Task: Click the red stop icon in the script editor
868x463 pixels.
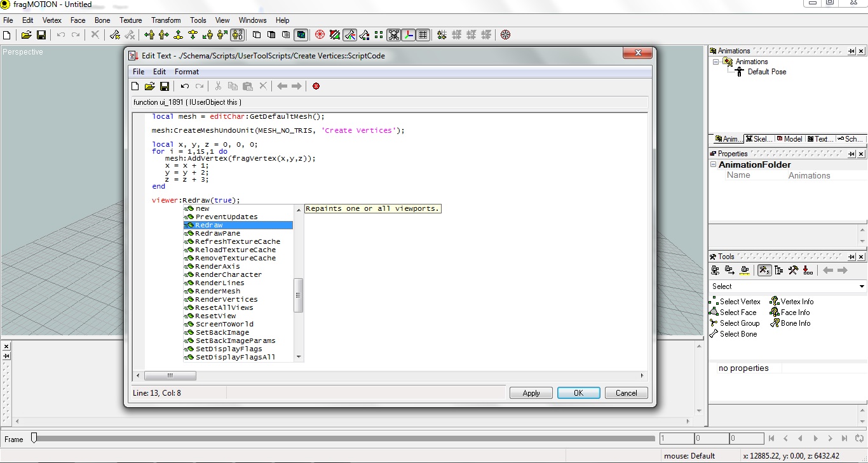Action: [316, 86]
